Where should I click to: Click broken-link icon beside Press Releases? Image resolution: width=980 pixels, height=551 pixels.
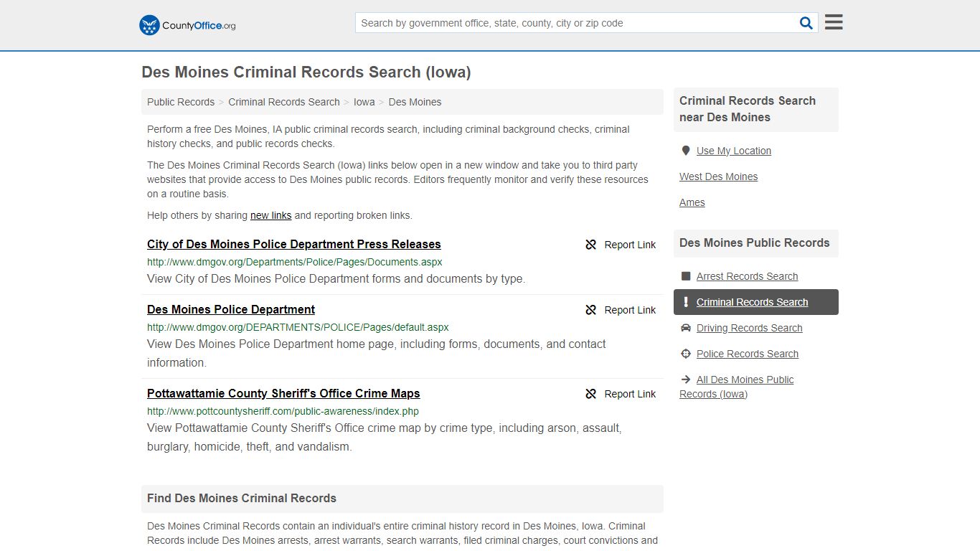tap(591, 245)
